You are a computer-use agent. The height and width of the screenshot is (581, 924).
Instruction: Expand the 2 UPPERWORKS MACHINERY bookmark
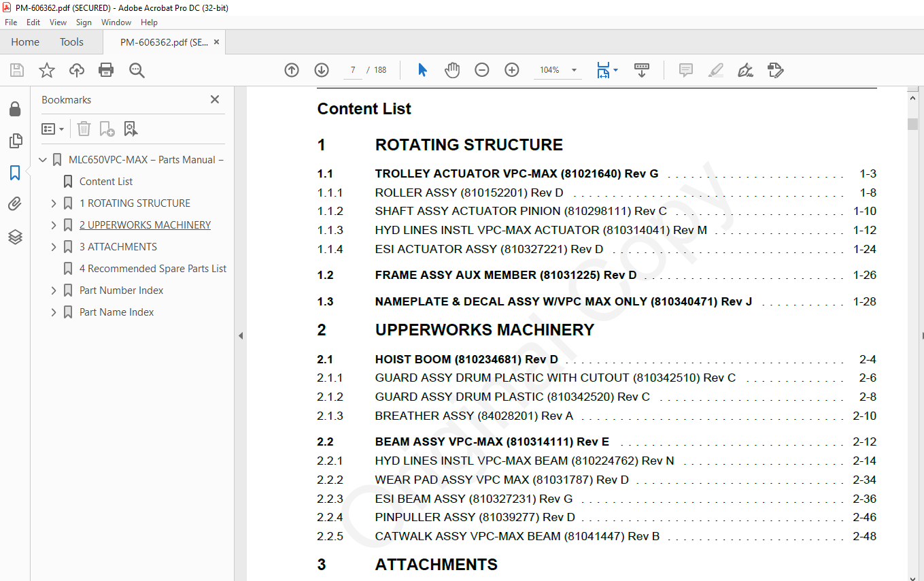click(54, 225)
